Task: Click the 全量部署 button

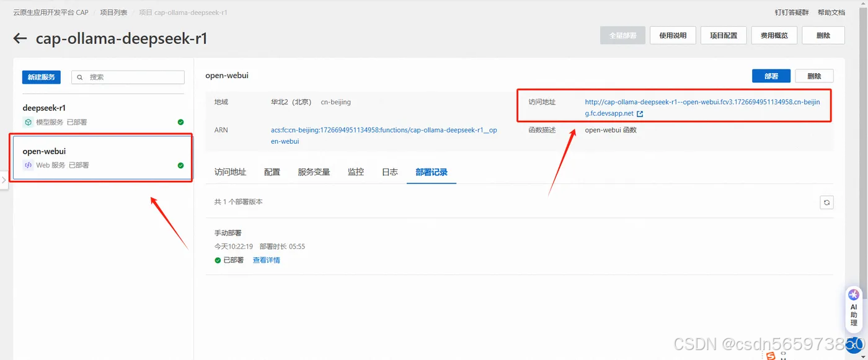Action: pyautogui.click(x=622, y=35)
